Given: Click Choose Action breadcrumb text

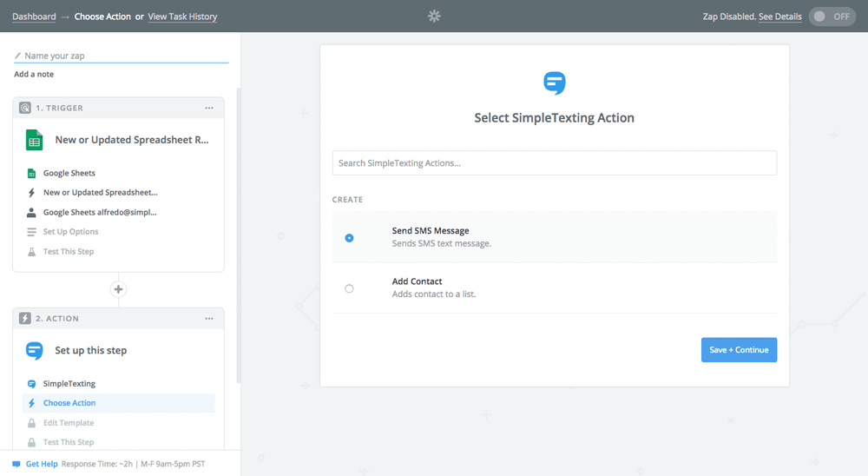Looking at the screenshot, I should 102,17.
